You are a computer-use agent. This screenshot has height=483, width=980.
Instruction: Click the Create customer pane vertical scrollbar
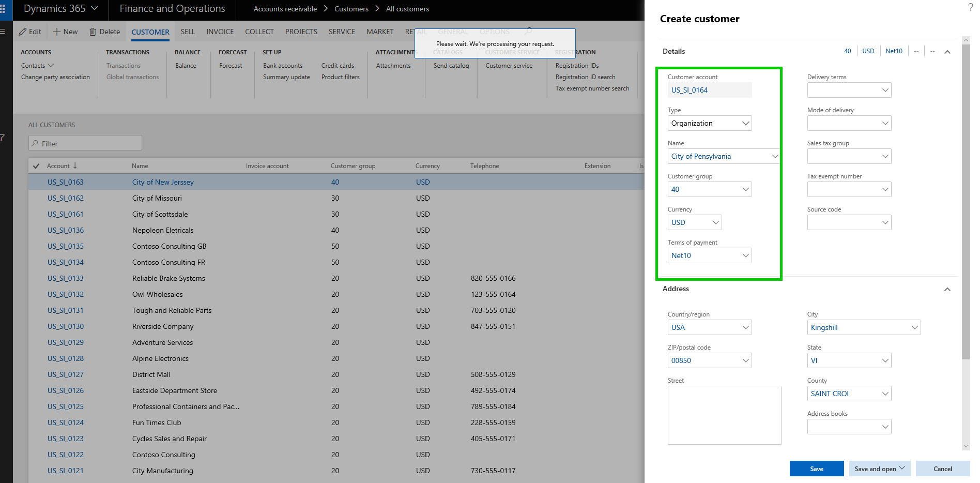966,207
